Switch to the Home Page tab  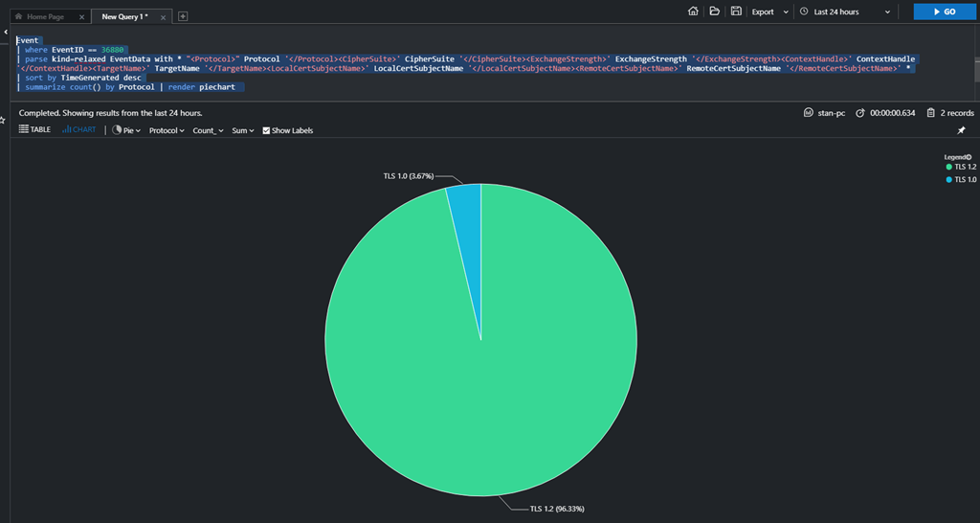(x=45, y=16)
